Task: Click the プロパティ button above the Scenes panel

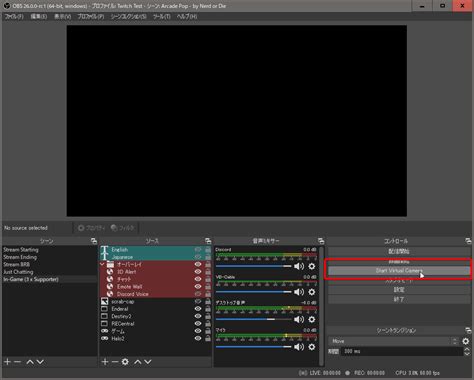Action: coord(91,228)
